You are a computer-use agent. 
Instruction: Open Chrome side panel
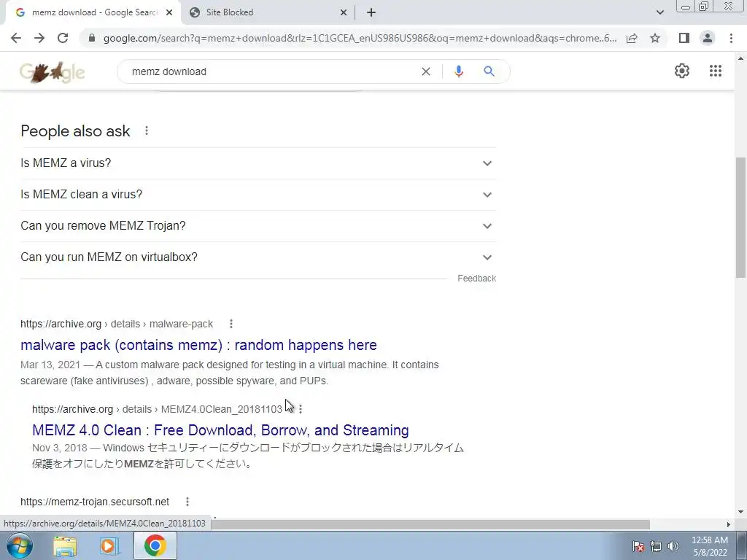(x=684, y=38)
